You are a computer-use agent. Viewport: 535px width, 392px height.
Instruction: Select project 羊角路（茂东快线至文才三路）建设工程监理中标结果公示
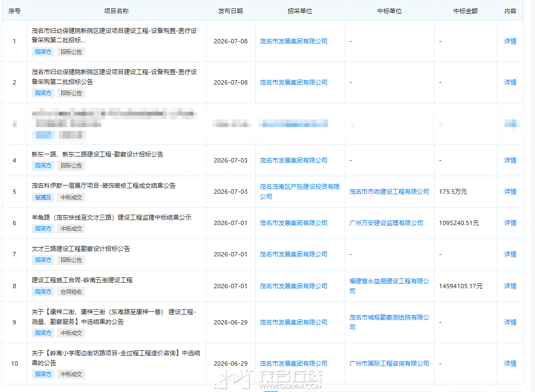point(111,217)
